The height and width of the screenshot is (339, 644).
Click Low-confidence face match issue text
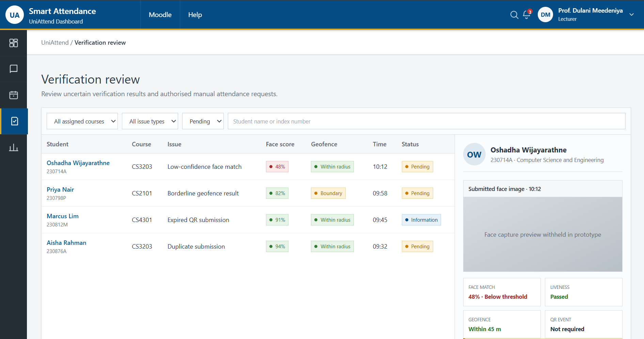coord(204,166)
